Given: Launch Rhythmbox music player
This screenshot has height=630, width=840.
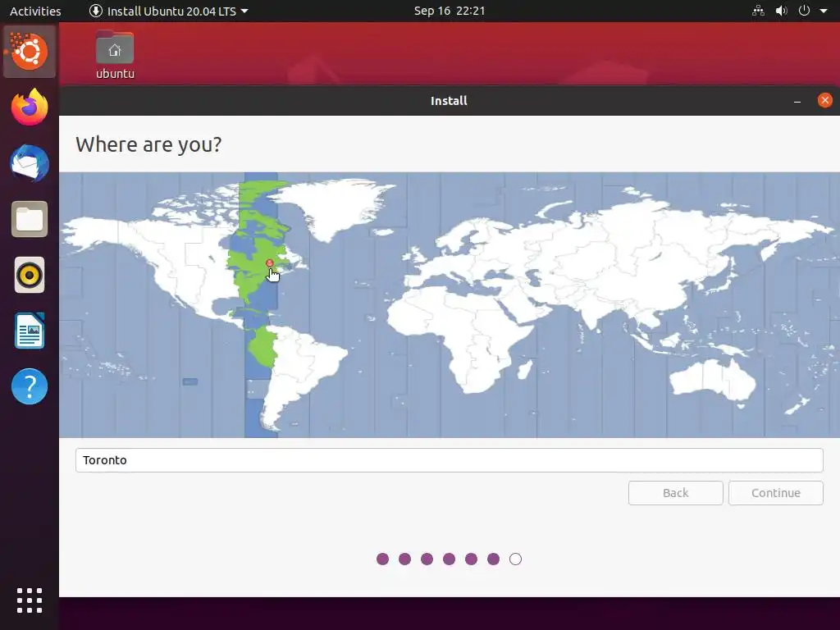Looking at the screenshot, I should pyautogui.click(x=30, y=275).
